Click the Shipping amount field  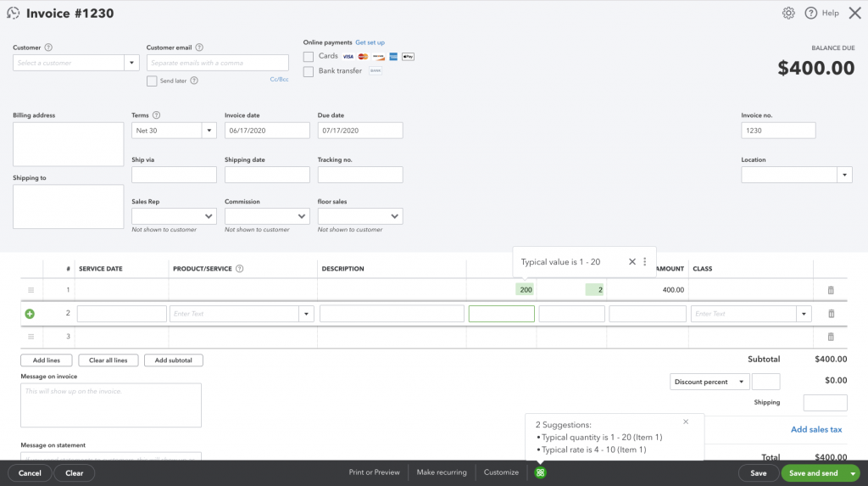pyautogui.click(x=825, y=403)
